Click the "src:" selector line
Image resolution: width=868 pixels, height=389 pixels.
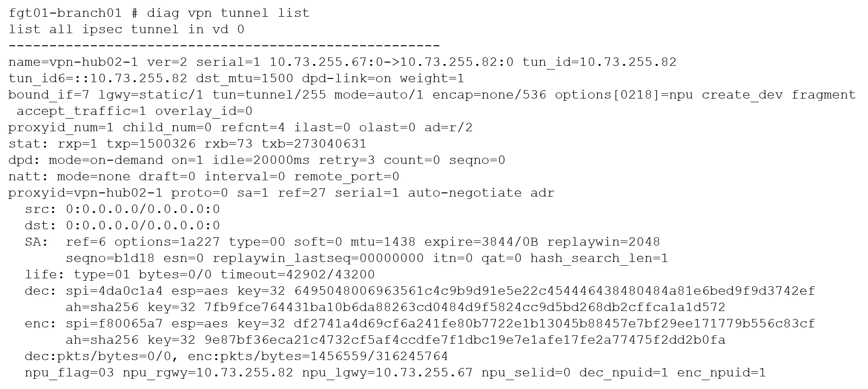122,209
